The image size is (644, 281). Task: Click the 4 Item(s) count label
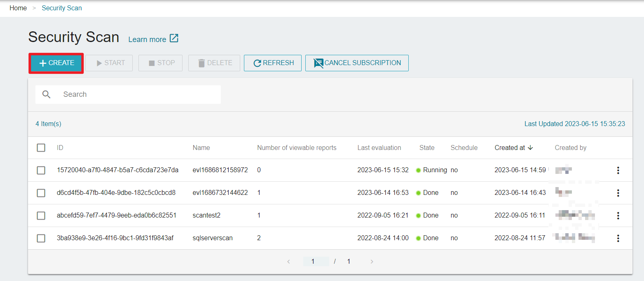point(48,124)
